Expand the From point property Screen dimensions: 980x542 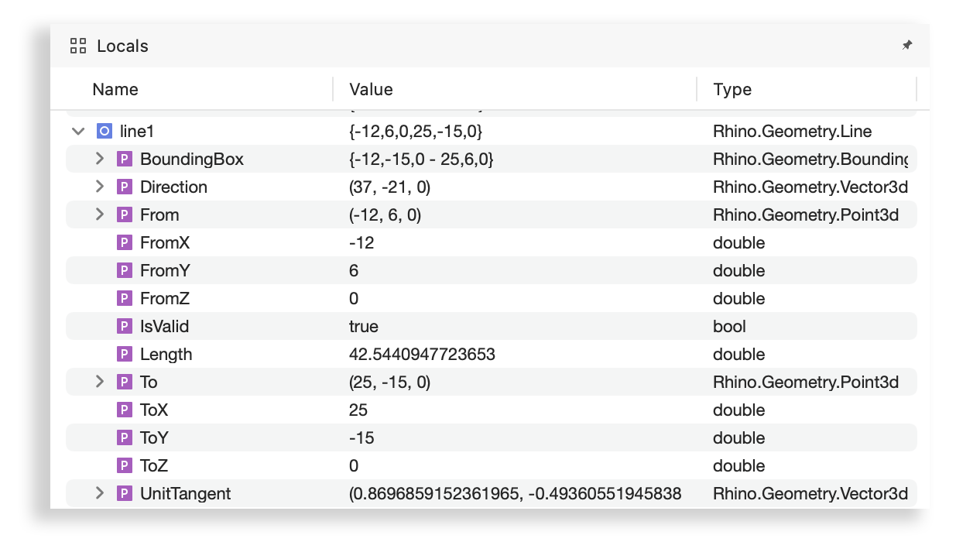99,215
